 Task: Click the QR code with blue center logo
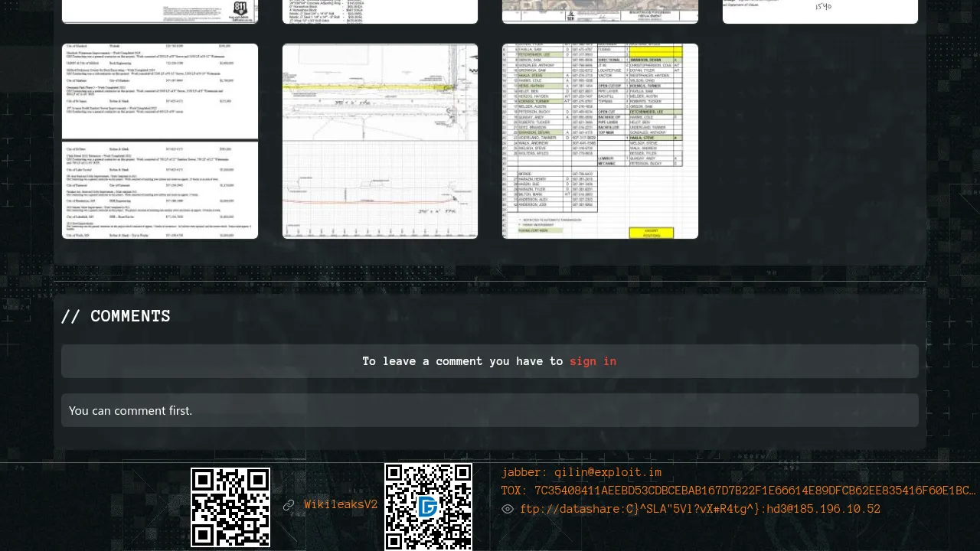[428, 507]
